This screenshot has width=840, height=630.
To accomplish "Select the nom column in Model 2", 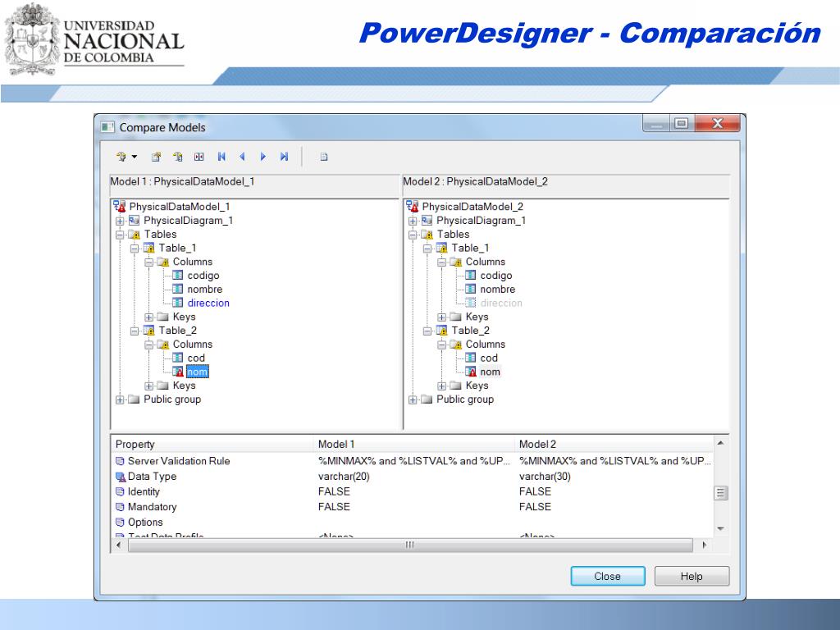I will pyautogui.click(x=490, y=372).
